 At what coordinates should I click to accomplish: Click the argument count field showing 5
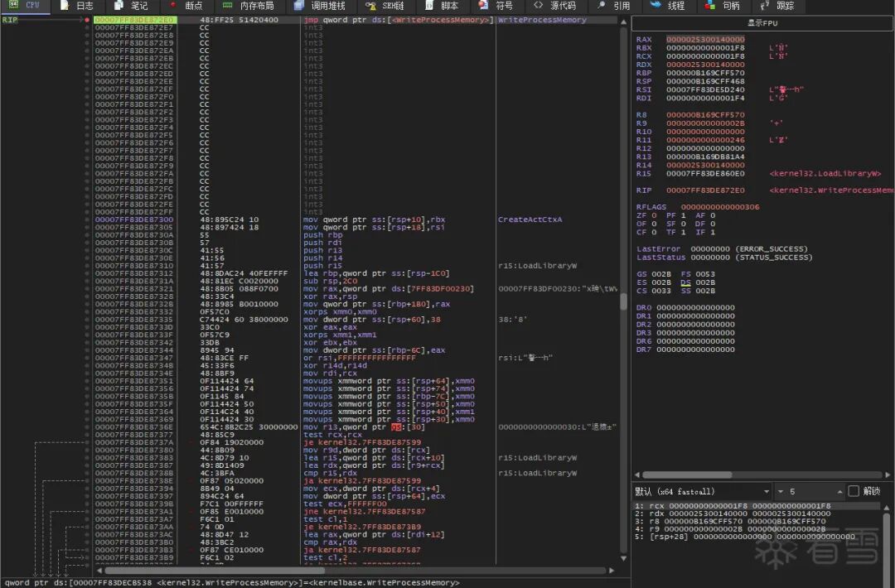[x=810, y=491]
